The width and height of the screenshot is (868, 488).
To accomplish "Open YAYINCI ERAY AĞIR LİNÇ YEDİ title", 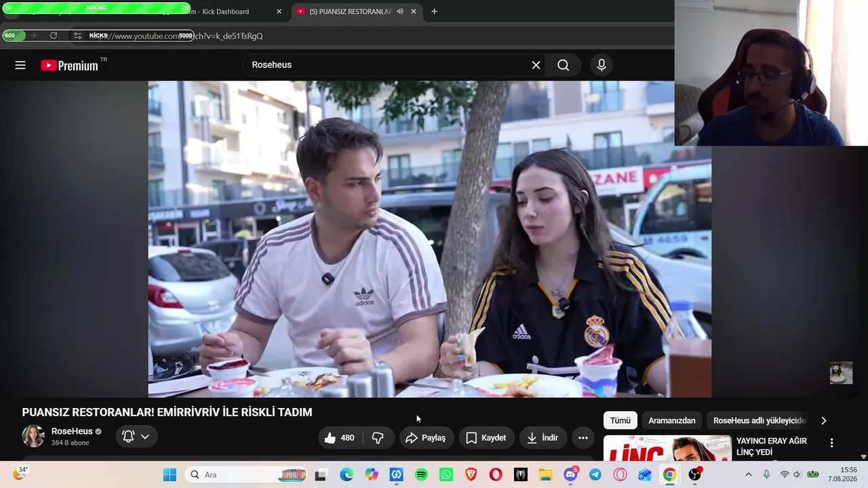I will pyautogui.click(x=772, y=447).
